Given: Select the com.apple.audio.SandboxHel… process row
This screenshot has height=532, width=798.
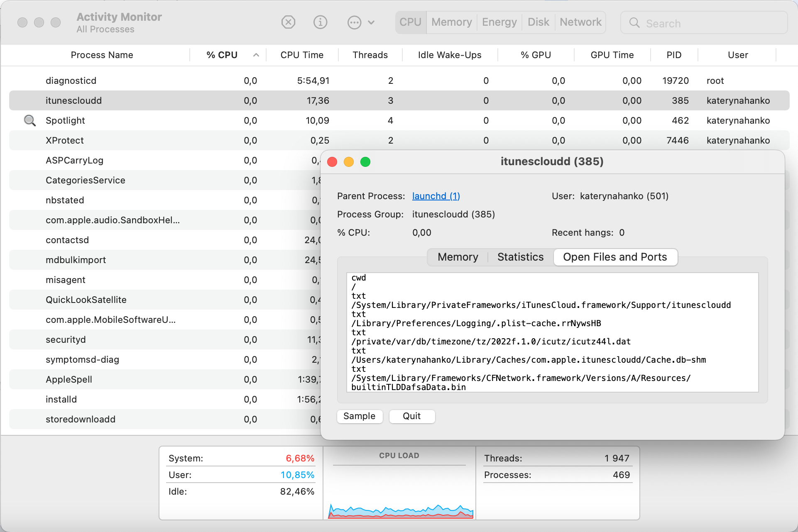Looking at the screenshot, I should coord(165,220).
